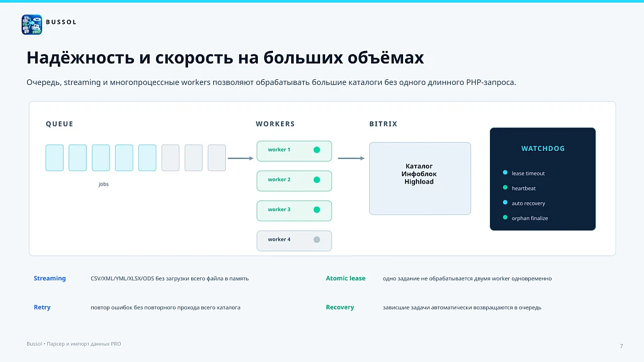Click the orphan finalize bullet dot
Image resolution: width=644 pixels, height=362 pixels.
tap(505, 217)
